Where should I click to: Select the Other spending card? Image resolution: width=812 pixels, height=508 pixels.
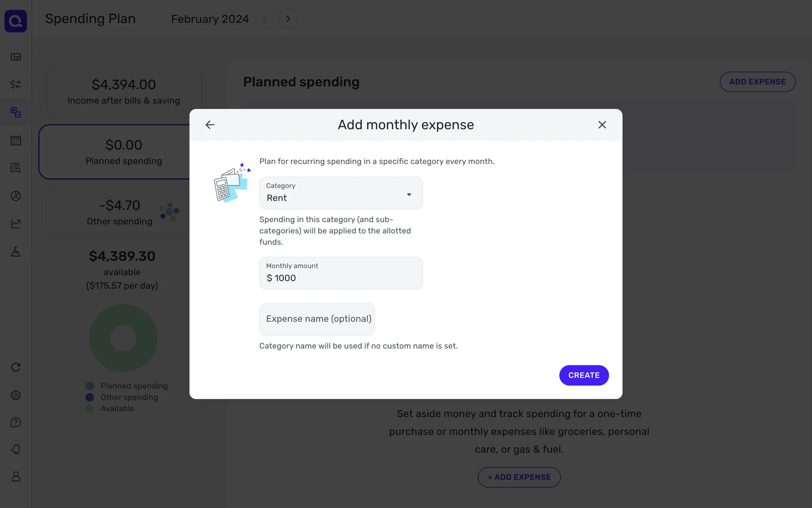click(x=118, y=213)
